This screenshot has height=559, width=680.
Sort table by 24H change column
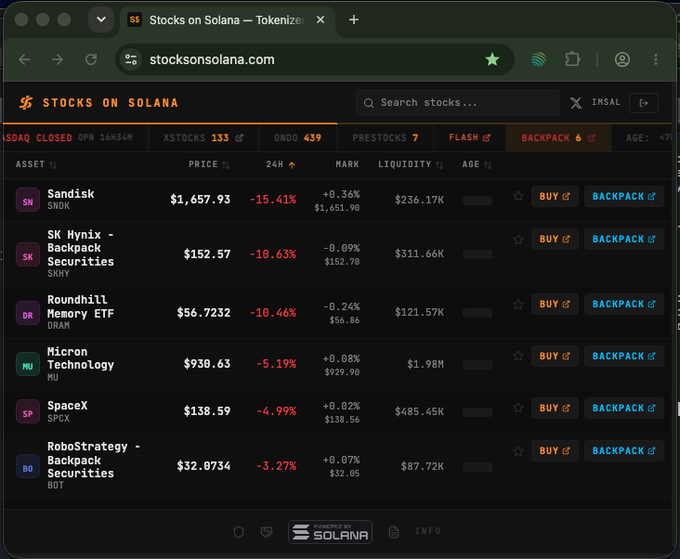tap(281, 164)
